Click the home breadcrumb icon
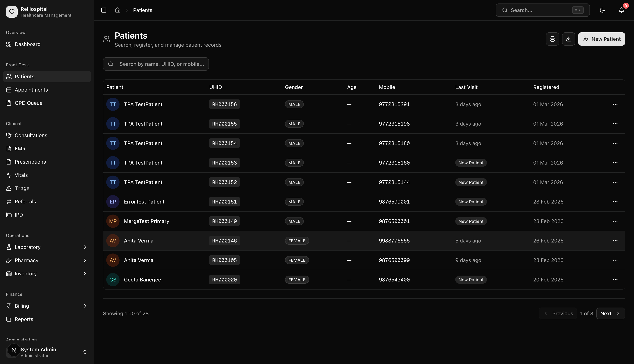This screenshot has width=634, height=364. (117, 10)
